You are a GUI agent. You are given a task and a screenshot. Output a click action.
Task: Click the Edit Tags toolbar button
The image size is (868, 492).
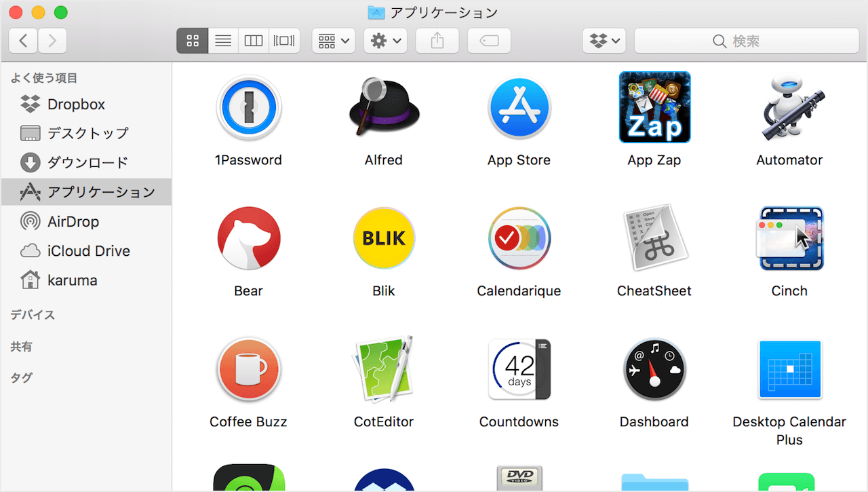(489, 41)
